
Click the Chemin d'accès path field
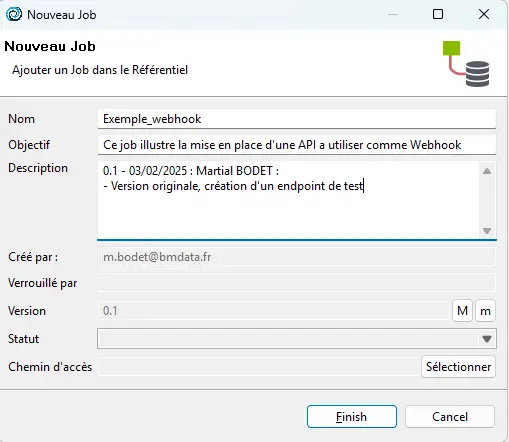(258, 367)
